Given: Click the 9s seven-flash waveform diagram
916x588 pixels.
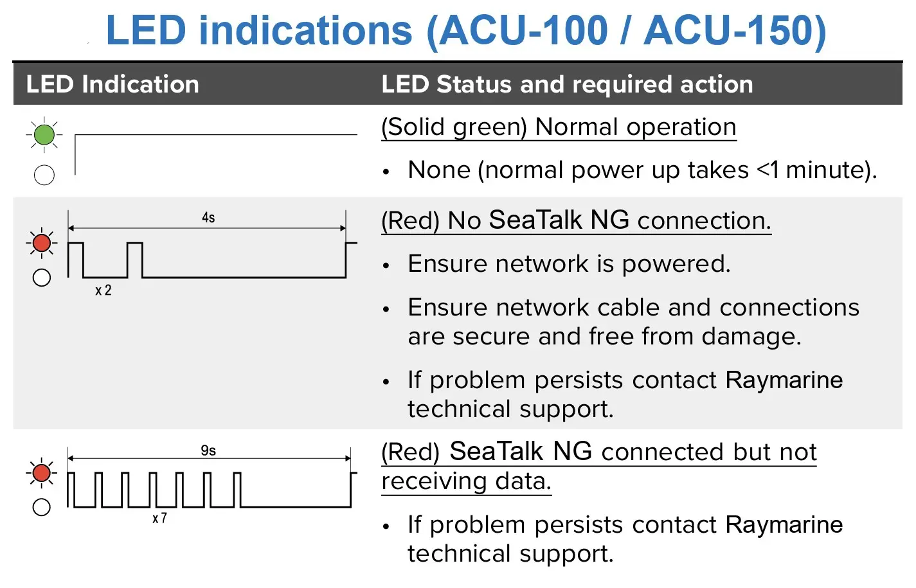Looking at the screenshot, I should tap(212, 483).
